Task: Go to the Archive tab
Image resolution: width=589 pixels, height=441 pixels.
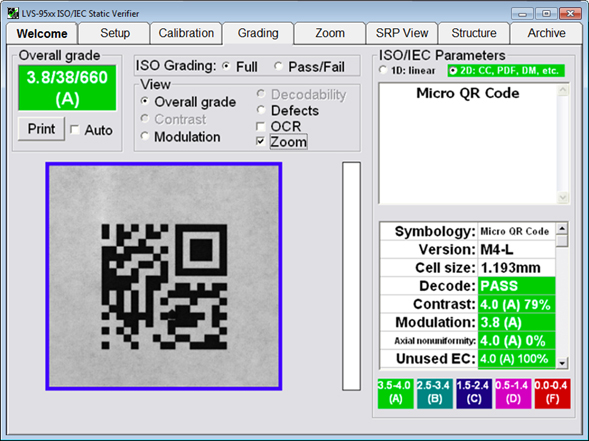Action: (x=546, y=33)
